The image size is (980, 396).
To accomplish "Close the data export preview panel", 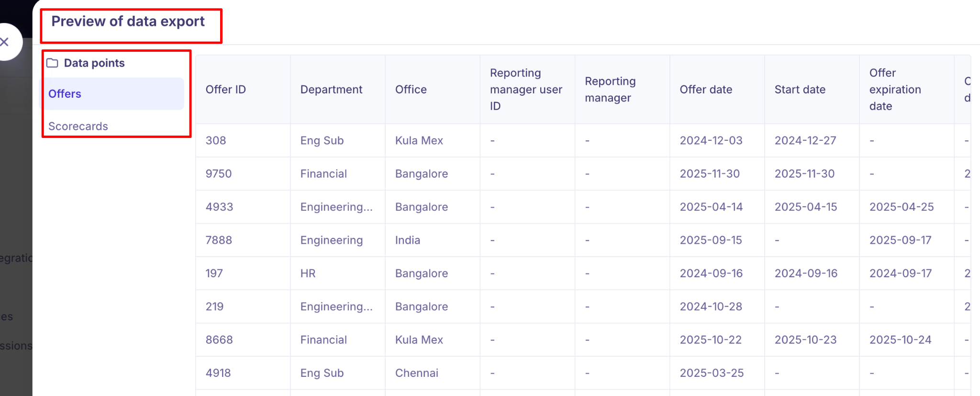I will [x=6, y=42].
